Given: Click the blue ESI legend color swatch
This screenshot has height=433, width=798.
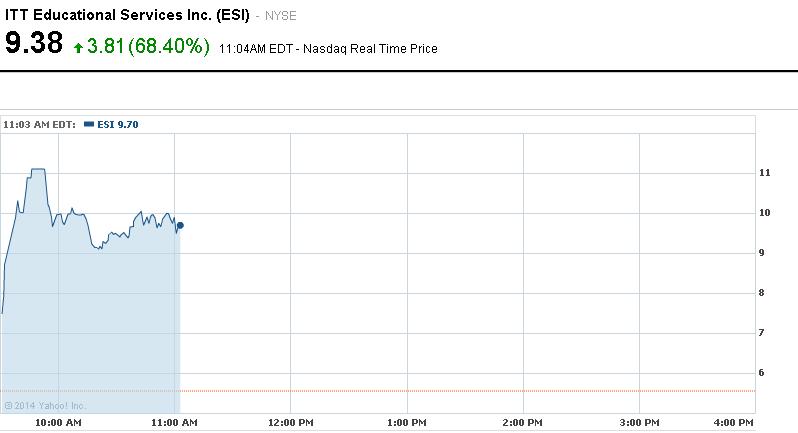Looking at the screenshot, I should [x=89, y=125].
